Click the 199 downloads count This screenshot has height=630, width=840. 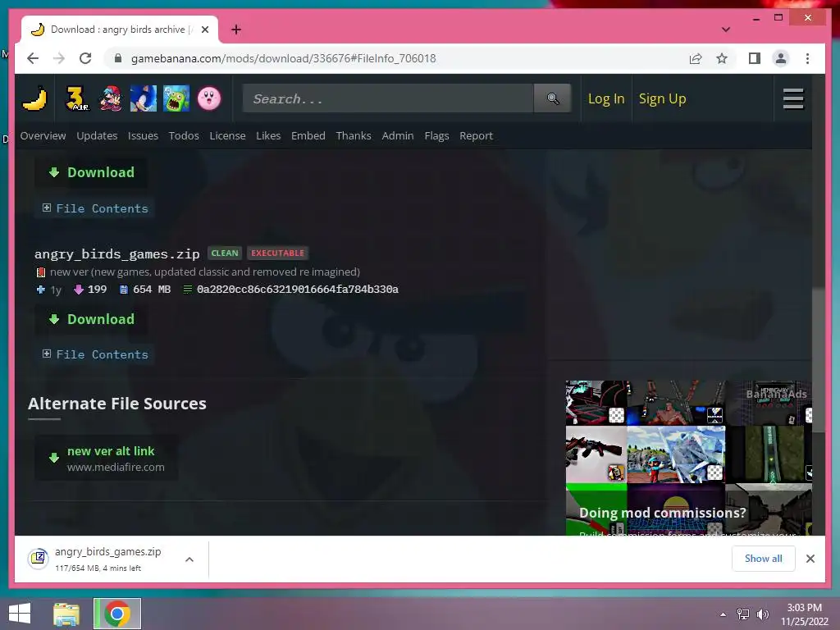point(97,290)
